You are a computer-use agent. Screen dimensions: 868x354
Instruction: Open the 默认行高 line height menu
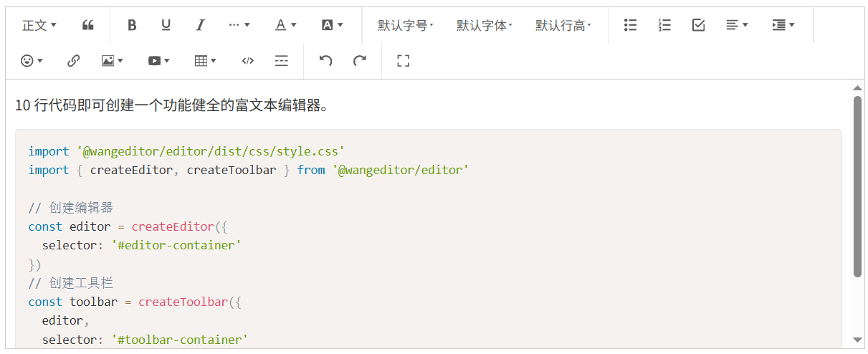click(x=563, y=25)
